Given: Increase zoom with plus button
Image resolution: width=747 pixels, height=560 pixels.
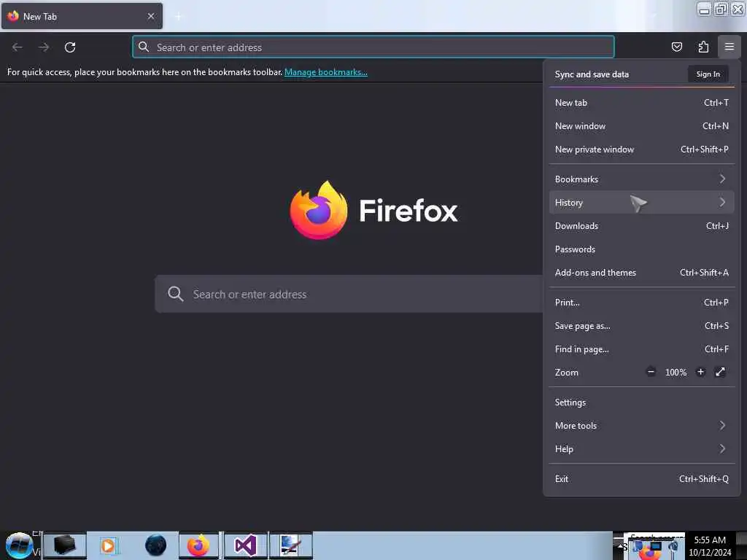Looking at the screenshot, I should tap(700, 372).
